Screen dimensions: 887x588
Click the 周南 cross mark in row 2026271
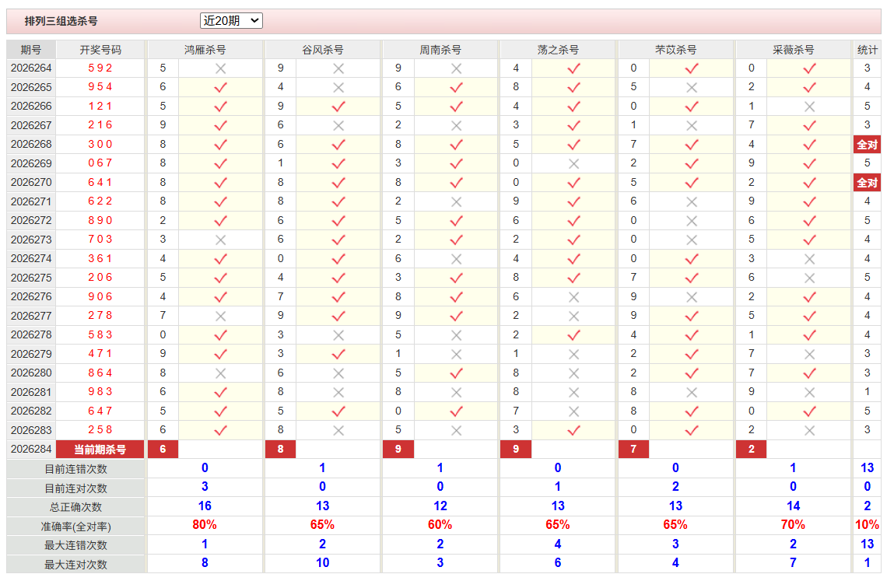pos(456,201)
